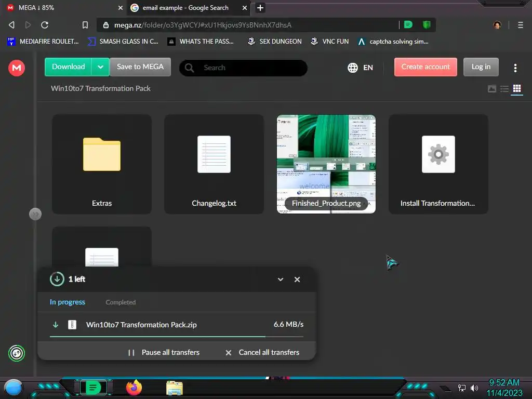
Task: Click the site lock icon in address bar
Action: (x=106, y=25)
